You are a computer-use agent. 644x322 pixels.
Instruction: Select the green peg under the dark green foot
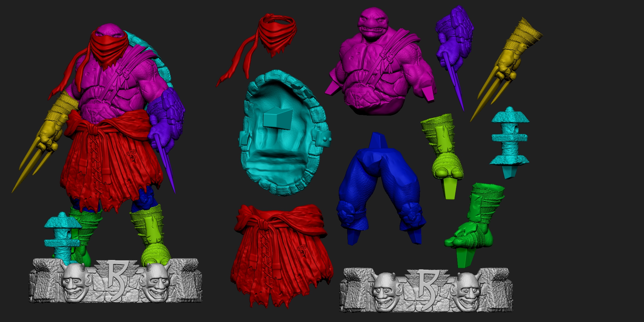[x=466, y=258]
